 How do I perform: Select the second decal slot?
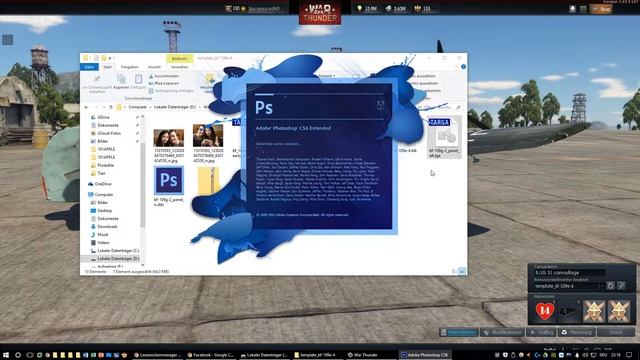[569, 311]
